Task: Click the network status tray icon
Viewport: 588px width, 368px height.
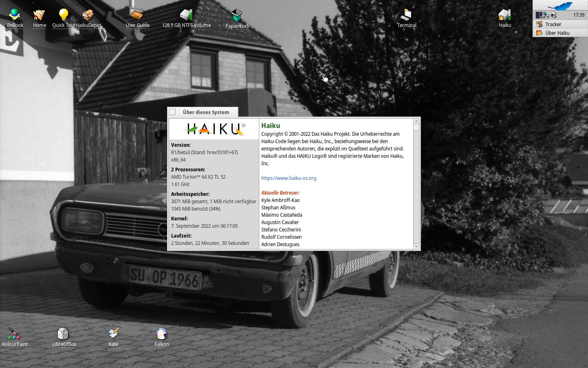Action: 546,15
